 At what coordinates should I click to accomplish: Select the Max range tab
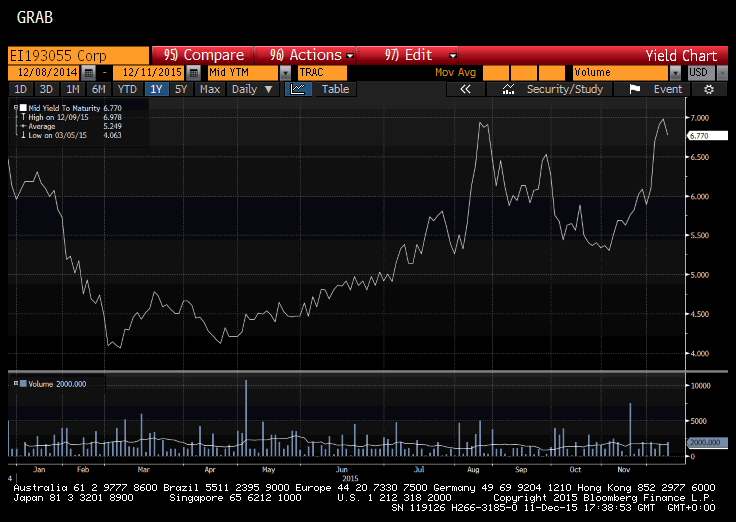coord(210,89)
